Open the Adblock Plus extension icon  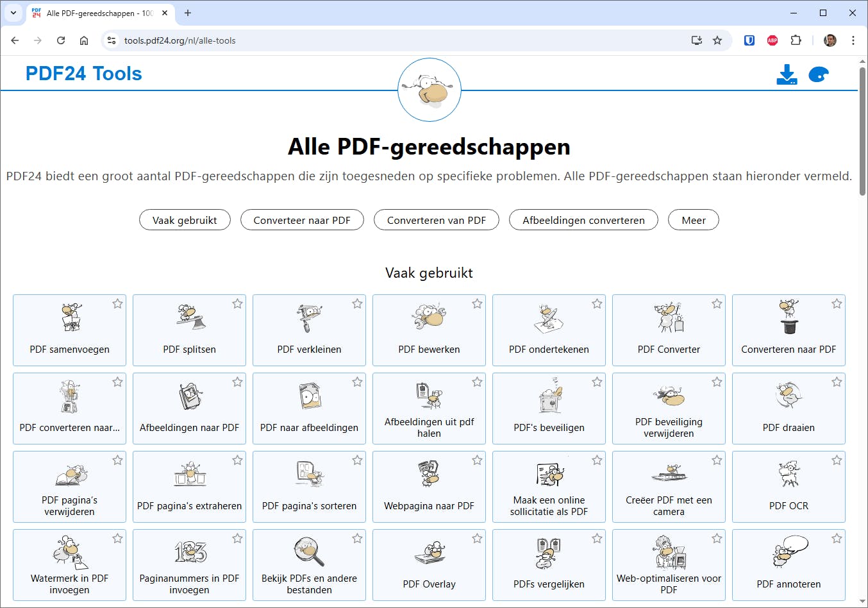point(772,40)
